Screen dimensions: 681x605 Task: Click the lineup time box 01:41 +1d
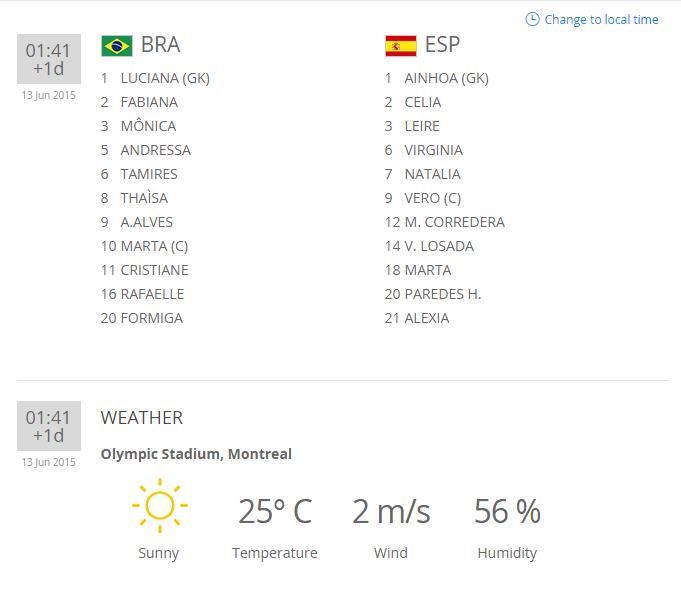point(48,60)
